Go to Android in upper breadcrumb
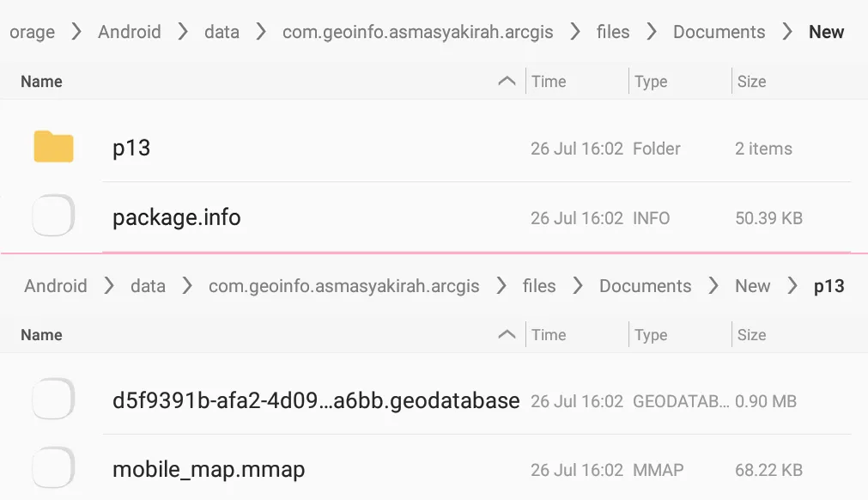 (x=129, y=32)
